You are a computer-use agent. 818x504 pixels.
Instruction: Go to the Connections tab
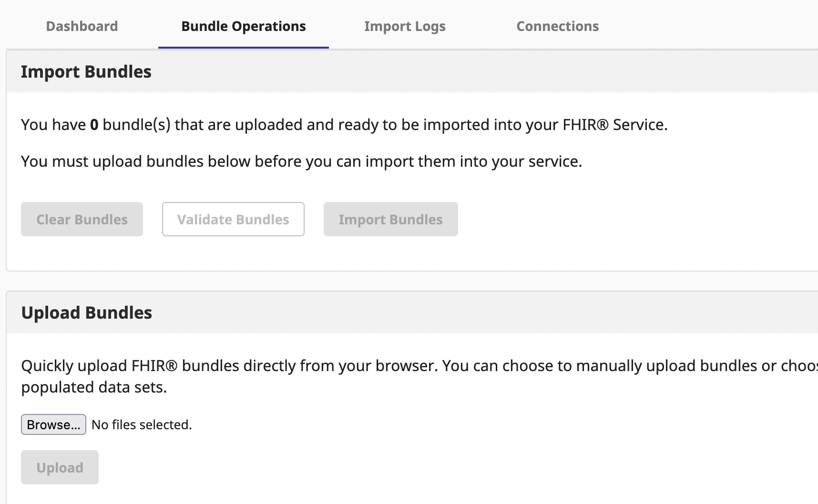[x=557, y=26]
